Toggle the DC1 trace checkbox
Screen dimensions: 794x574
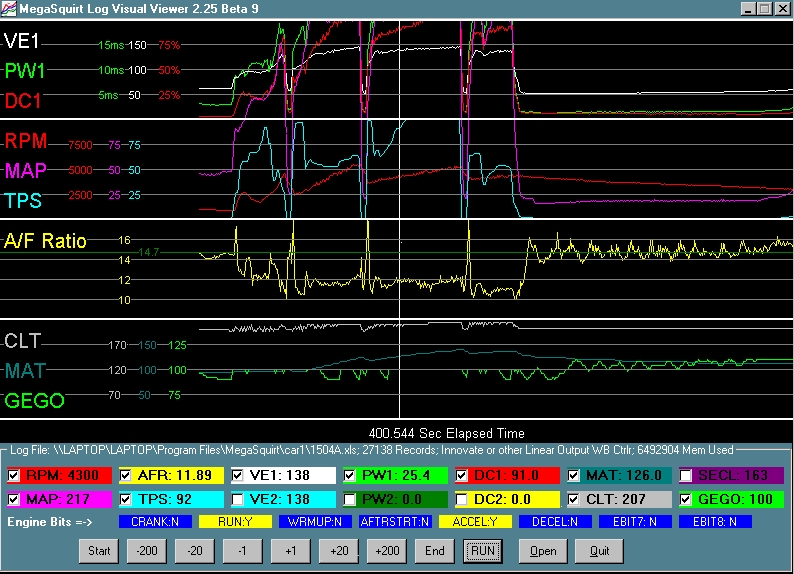[461, 475]
